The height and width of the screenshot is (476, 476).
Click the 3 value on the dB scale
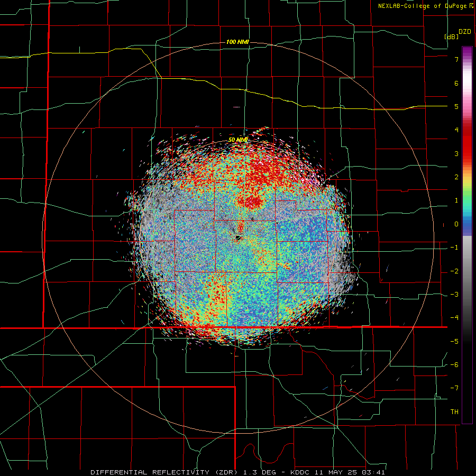(456, 153)
